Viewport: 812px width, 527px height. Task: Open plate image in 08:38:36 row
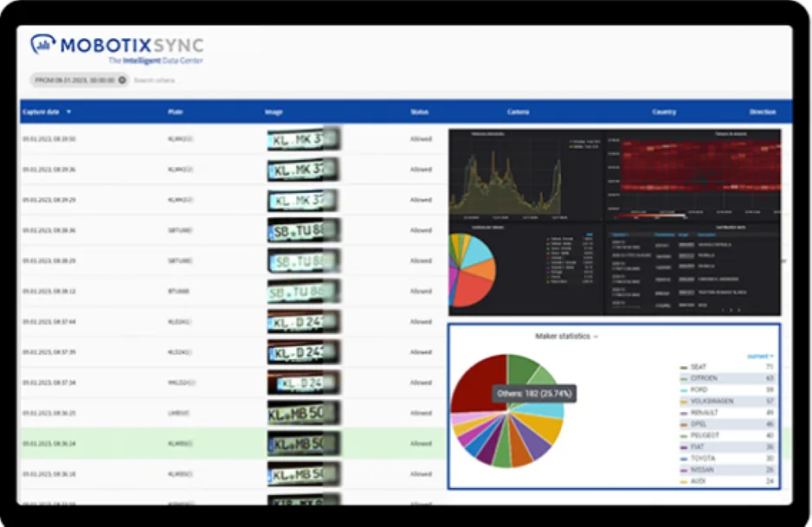tap(304, 230)
